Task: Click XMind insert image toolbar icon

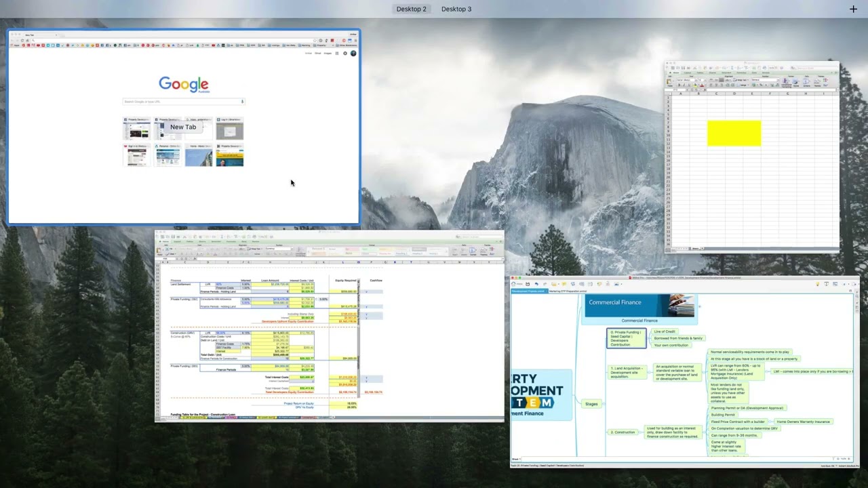Action: pyautogui.click(x=616, y=284)
